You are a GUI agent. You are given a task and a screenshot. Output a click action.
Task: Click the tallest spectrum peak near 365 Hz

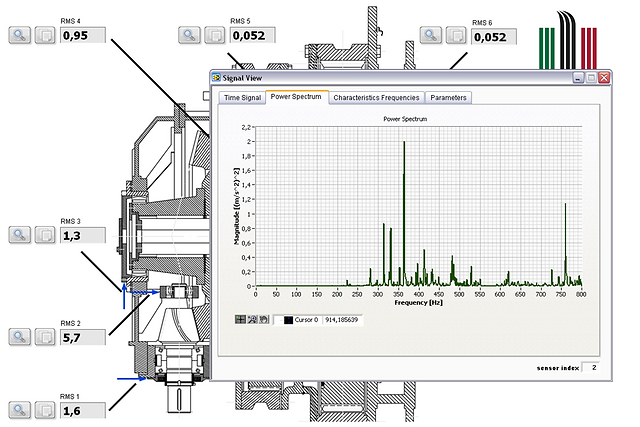pos(404,142)
